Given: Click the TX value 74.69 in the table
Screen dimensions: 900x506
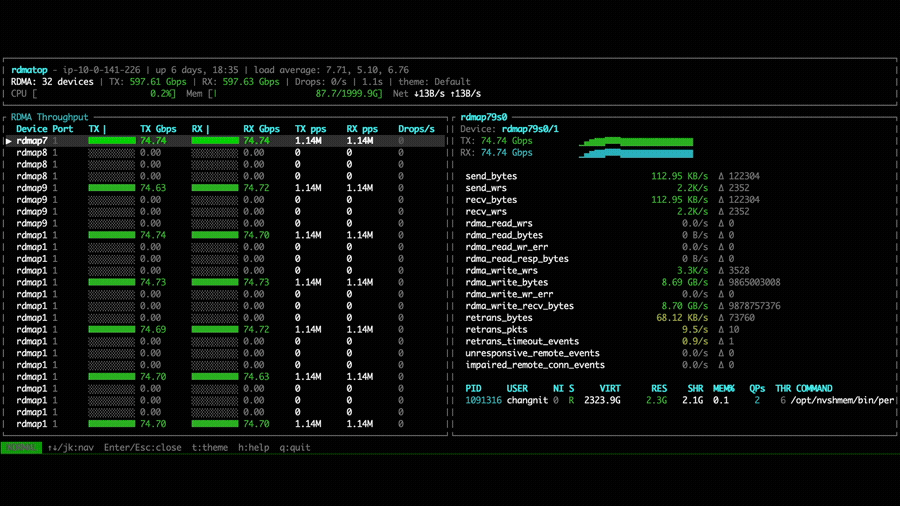Looking at the screenshot, I should pos(153,330).
